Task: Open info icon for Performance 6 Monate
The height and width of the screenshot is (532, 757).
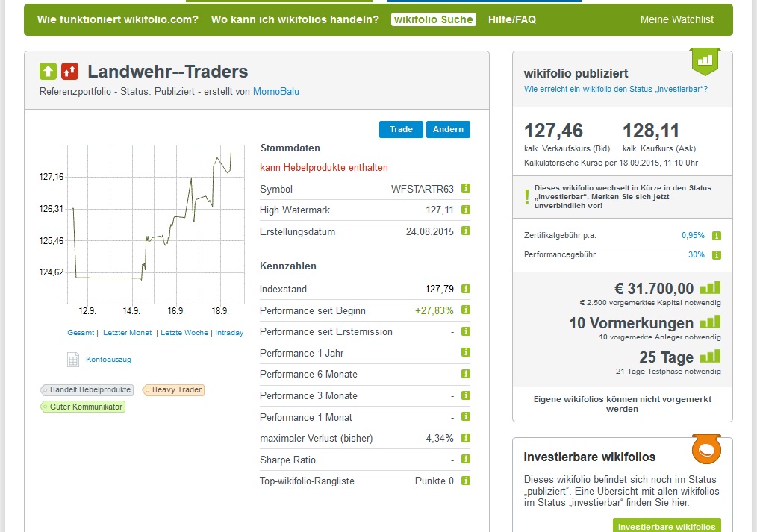Action: [465, 374]
